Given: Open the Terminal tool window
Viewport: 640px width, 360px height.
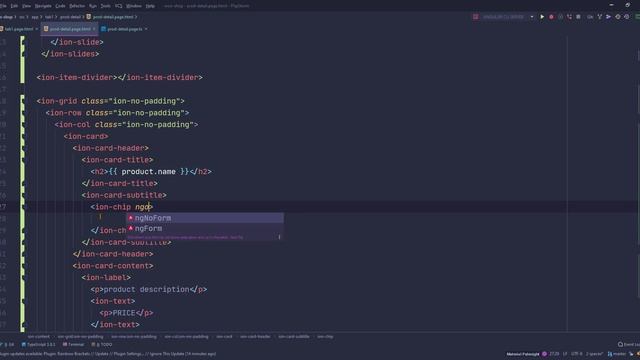Looking at the screenshot, I should [73, 345].
